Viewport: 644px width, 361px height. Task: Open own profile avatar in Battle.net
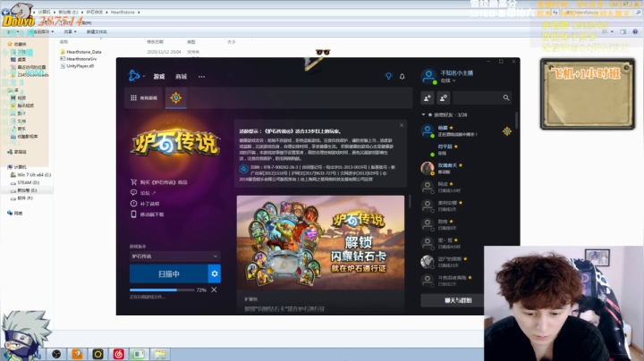coord(428,76)
